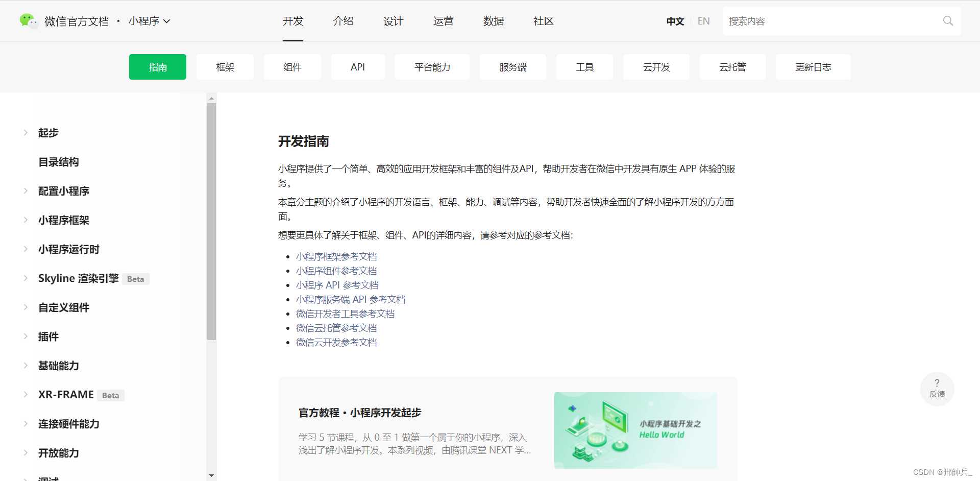Image resolution: width=980 pixels, height=481 pixels.
Task: Open the 官方教程 · 小程序开发起步 card title
Action: (x=360, y=413)
